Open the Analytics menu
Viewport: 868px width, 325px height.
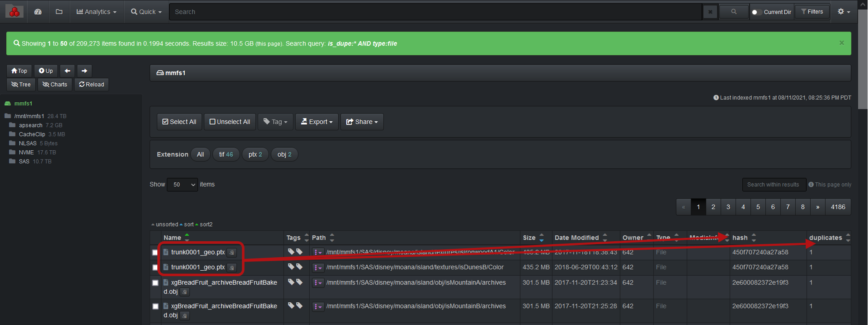[x=96, y=12]
